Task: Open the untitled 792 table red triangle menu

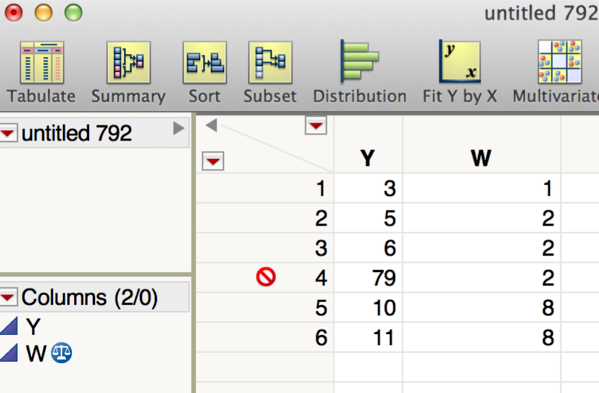Action: (x=8, y=133)
